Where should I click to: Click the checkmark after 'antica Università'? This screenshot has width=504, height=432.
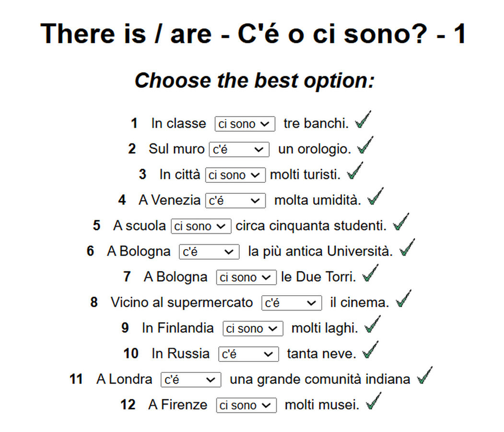[x=407, y=248]
